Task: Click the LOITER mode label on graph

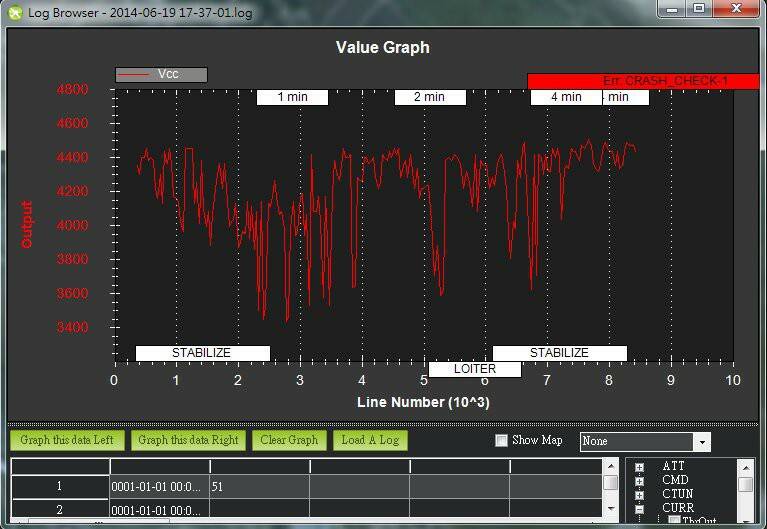Action: (x=474, y=369)
